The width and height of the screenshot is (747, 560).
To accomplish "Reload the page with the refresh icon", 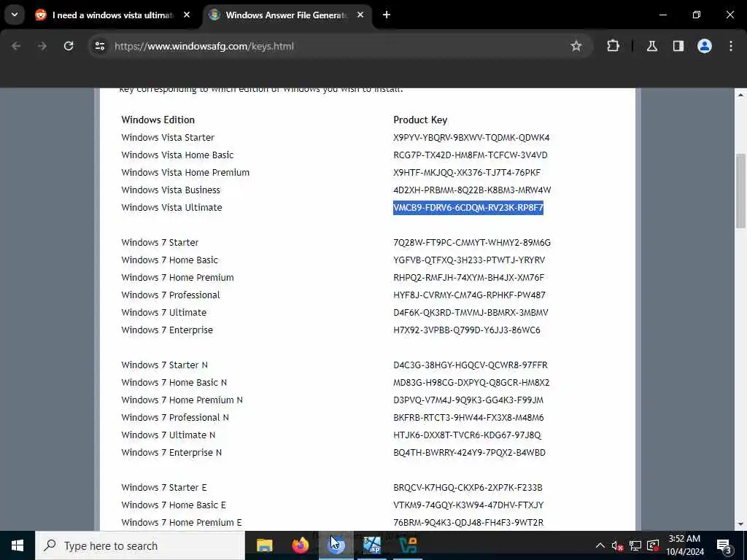I will tap(69, 46).
